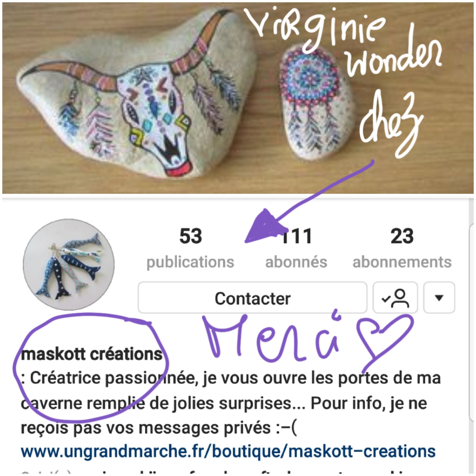The height and width of the screenshot is (476, 476).
Task: Toggle the following status person-check icon
Action: (395, 298)
